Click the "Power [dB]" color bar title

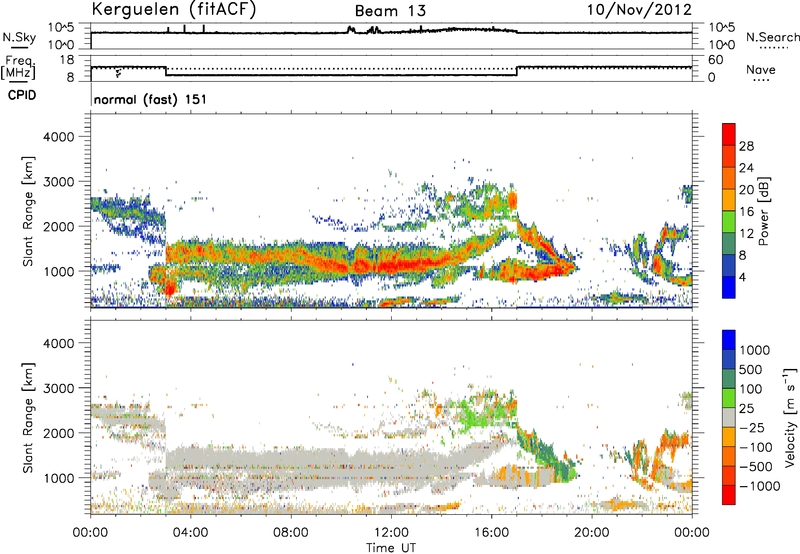763,211
